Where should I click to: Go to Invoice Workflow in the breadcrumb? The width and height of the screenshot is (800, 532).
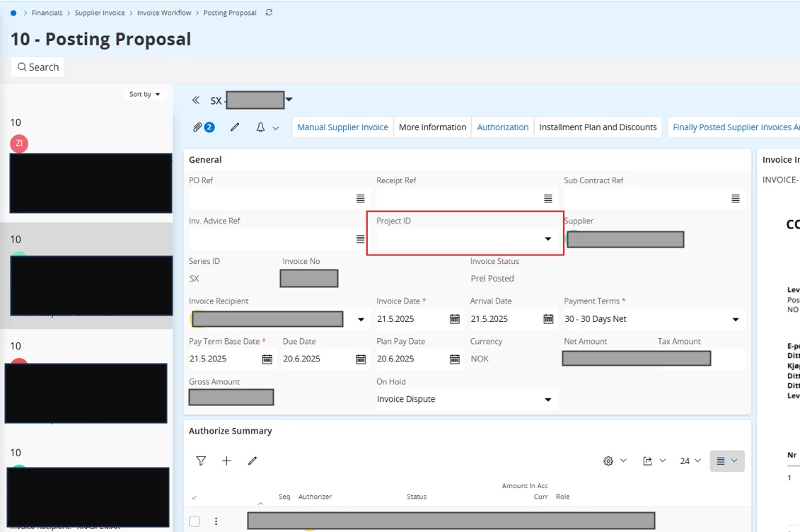[164, 13]
